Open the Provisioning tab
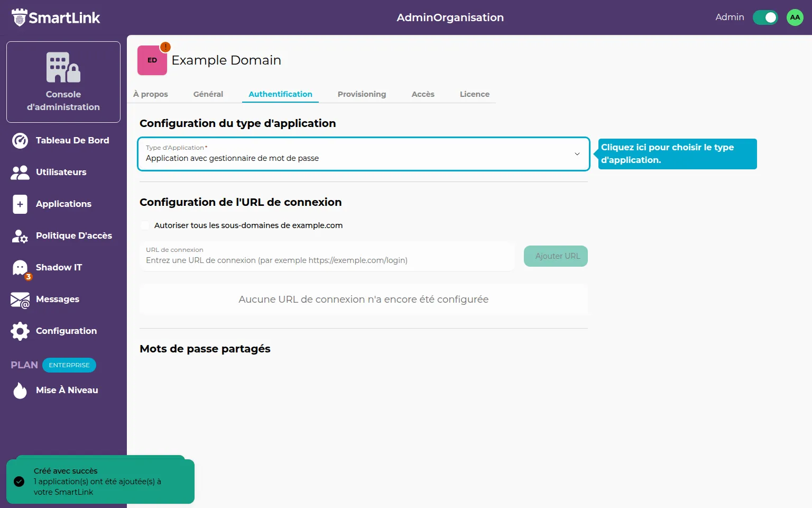The image size is (812, 508). click(362, 94)
